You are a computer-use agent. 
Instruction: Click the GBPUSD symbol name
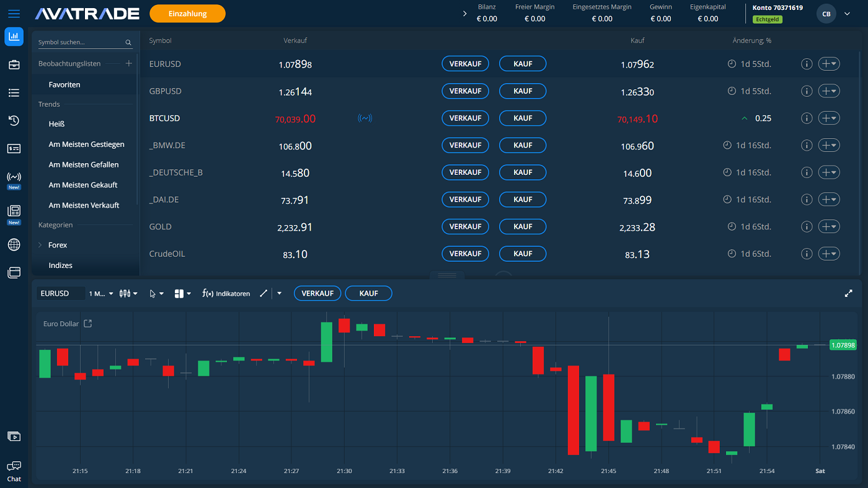166,91
